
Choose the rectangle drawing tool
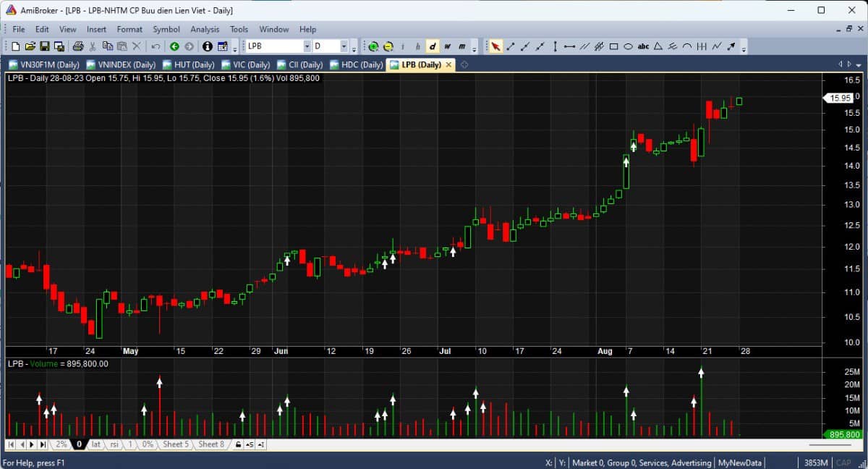[x=613, y=46]
